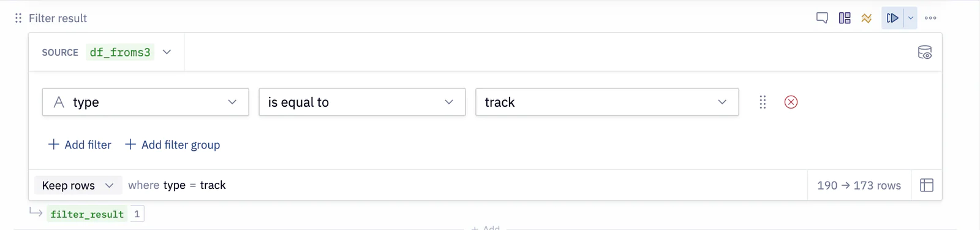Click the Filter result cell title
This screenshot has height=230, width=980.
58,18
